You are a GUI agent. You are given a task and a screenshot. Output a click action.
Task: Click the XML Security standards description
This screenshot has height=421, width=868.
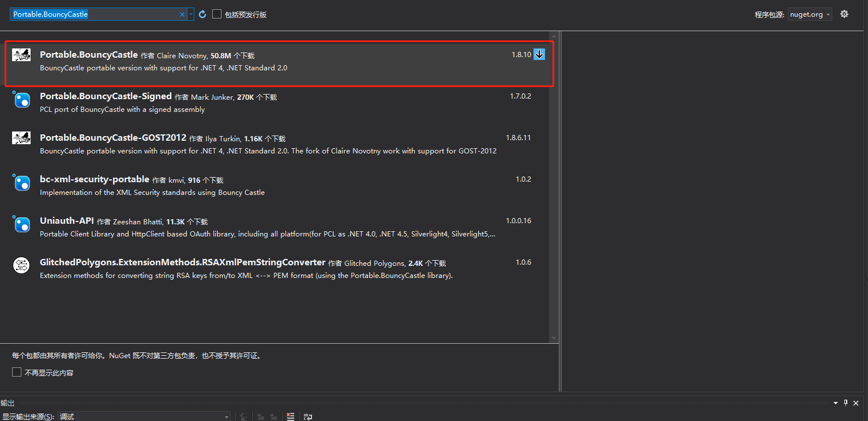pos(152,193)
